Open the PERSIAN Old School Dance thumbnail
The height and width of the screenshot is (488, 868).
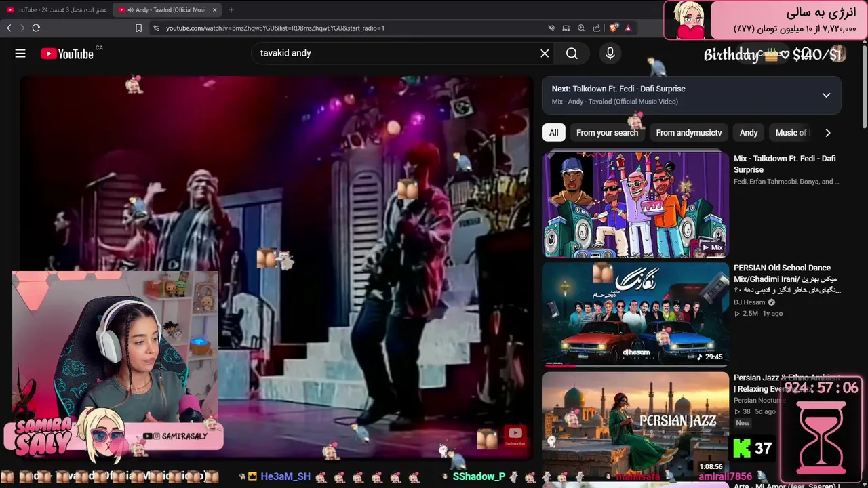[635, 314]
